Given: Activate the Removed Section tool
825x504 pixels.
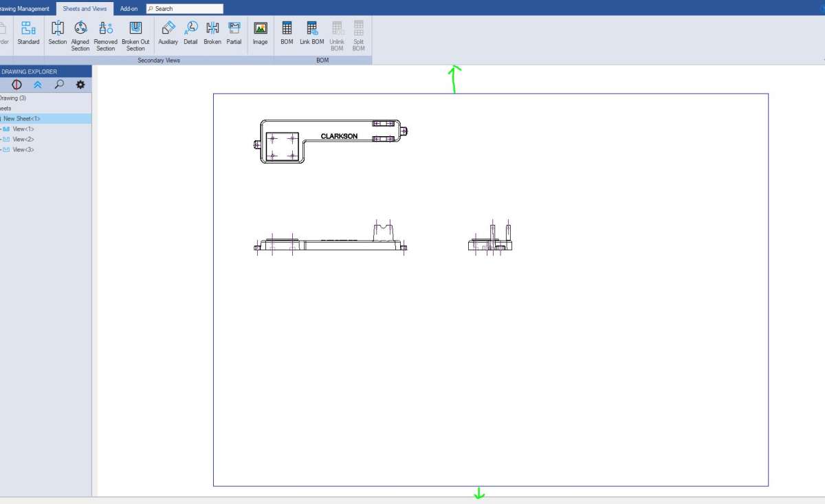Looking at the screenshot, I should (106, 36).
